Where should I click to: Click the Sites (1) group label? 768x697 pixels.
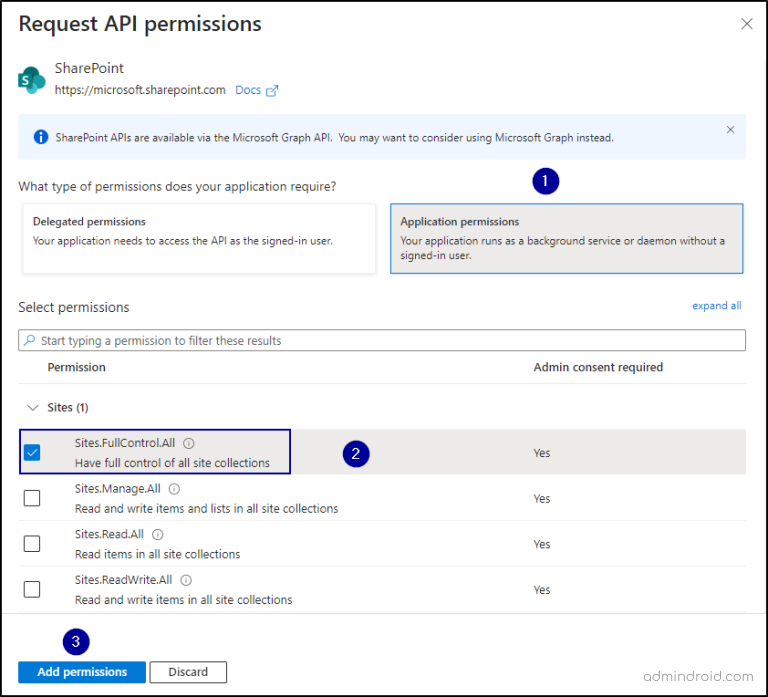point(68,408)
